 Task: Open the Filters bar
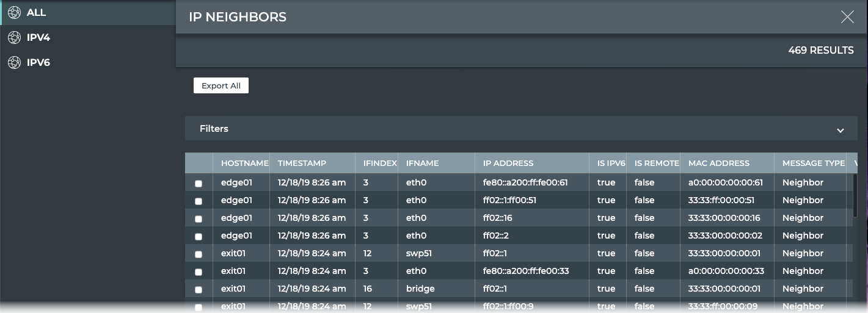pyautogui.click(x=214, y=129)
